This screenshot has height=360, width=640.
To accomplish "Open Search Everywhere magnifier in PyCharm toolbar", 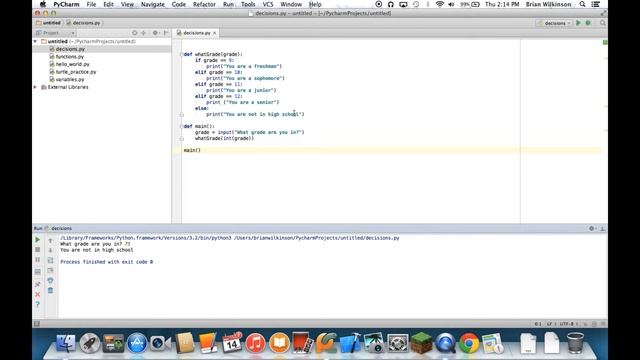I will point(602,23).
